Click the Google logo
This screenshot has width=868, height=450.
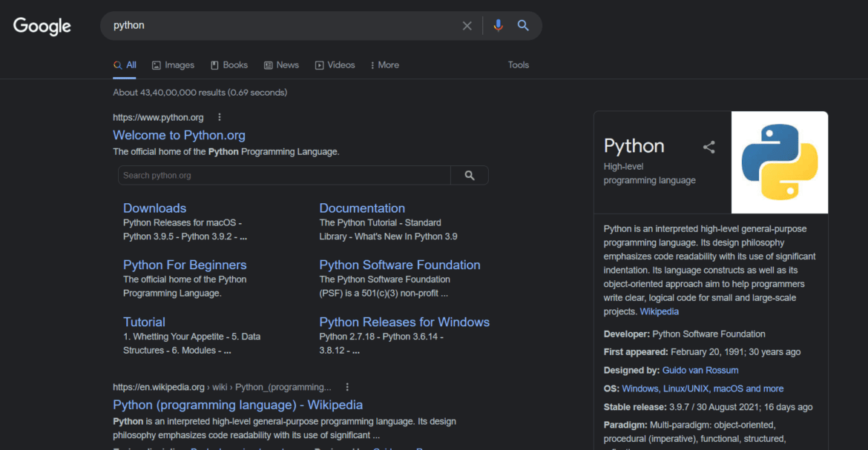42,26
